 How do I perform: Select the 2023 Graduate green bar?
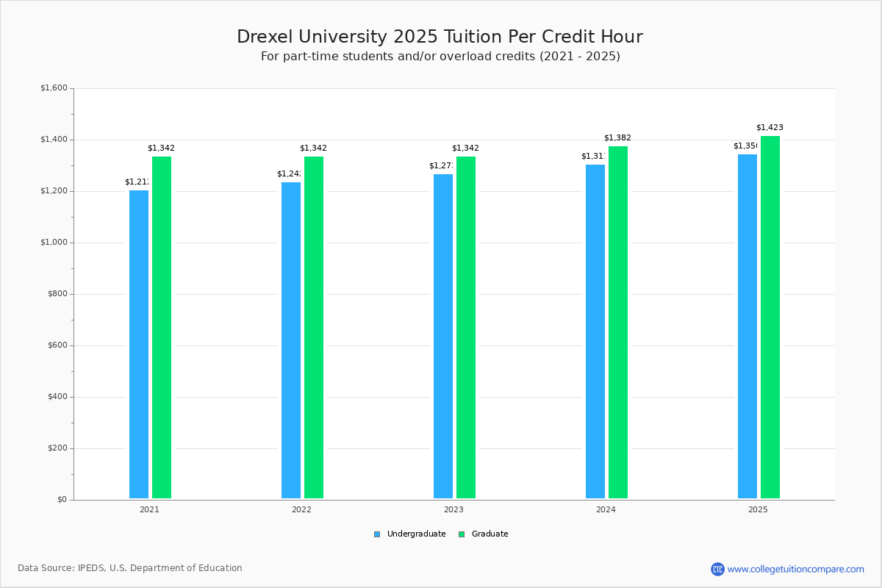pos(466,327)
